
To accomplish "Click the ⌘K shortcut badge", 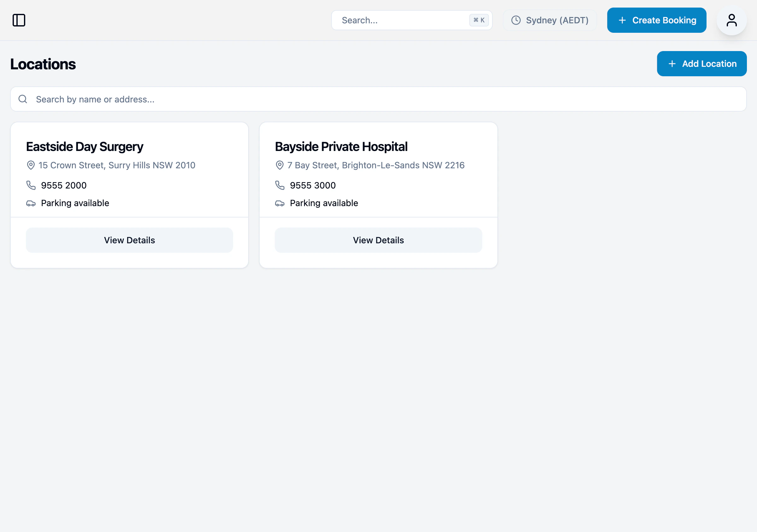I will click(x=479, y=20).
